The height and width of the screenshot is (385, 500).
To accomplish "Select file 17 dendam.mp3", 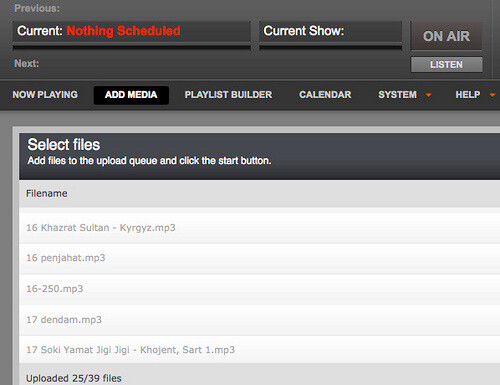I will 259,320.
